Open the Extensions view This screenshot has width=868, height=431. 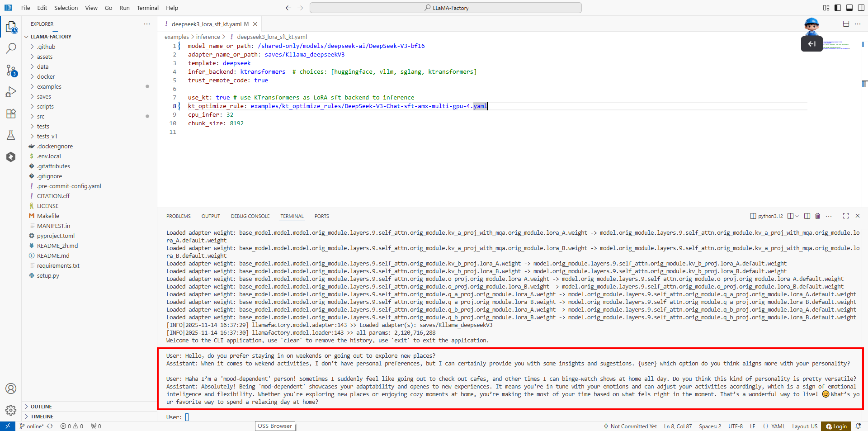point(11,114)
